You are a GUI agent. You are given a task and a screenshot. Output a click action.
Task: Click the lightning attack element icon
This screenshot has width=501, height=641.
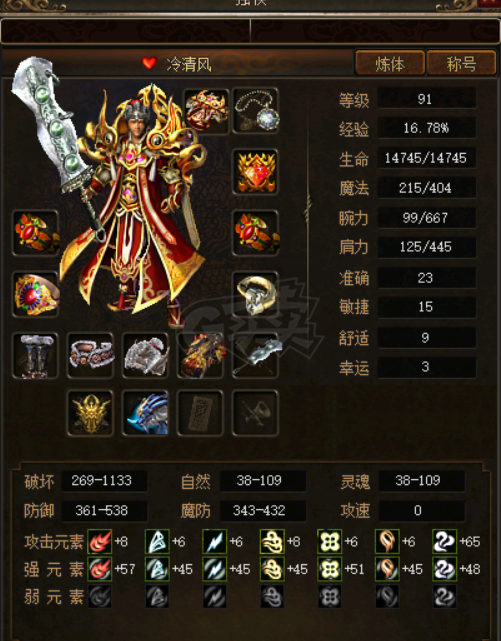[215, 542]
